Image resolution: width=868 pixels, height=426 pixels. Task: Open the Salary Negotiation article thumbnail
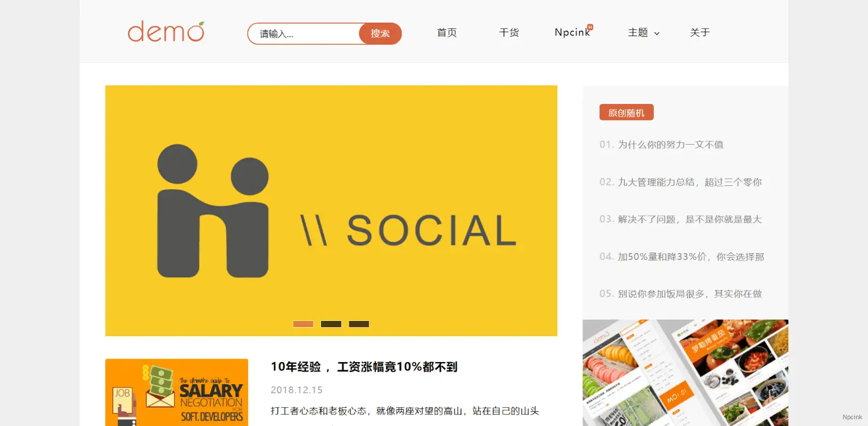click(x=176, y=392)
